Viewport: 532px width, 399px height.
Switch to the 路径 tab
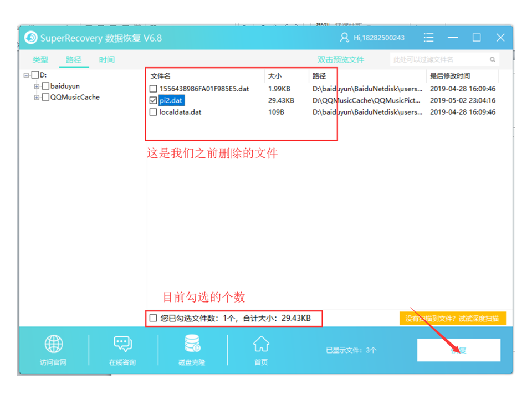tap(74, 60)
